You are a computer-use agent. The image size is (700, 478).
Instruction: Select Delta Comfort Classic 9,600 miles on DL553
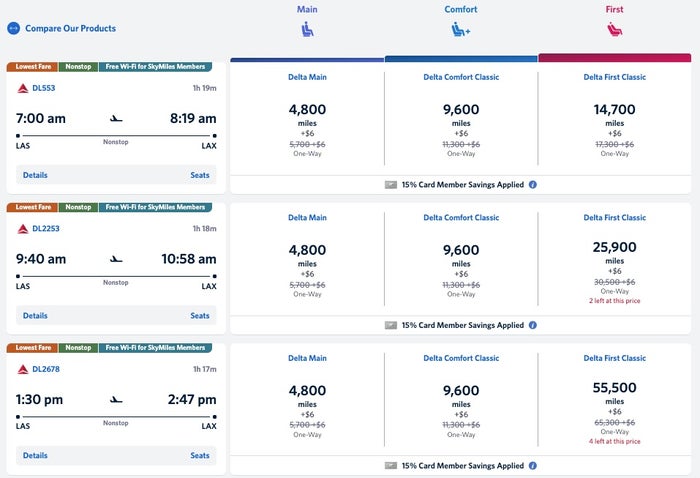(461, 118)
